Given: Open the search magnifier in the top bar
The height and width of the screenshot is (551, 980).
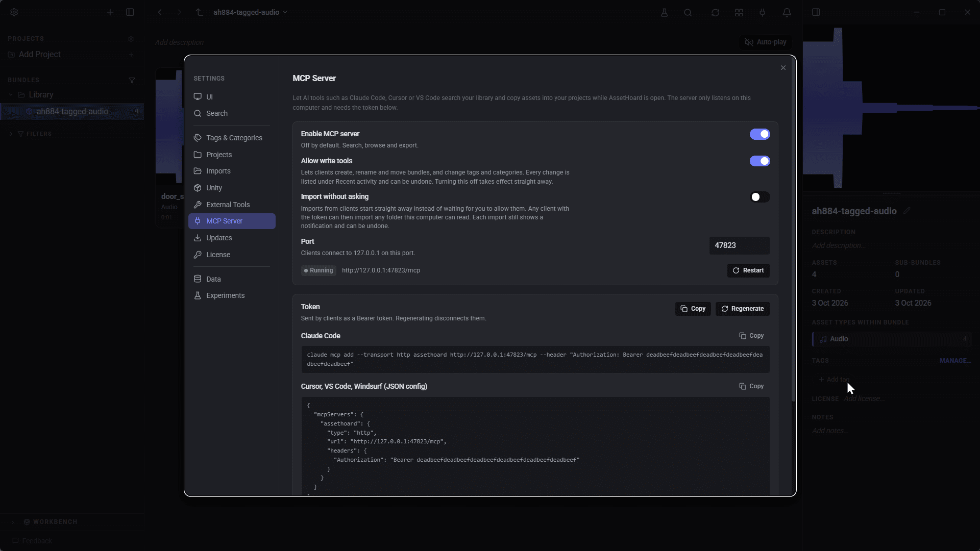Looking at the screenshot, I should pyautogui.click(x=688, y=12).
